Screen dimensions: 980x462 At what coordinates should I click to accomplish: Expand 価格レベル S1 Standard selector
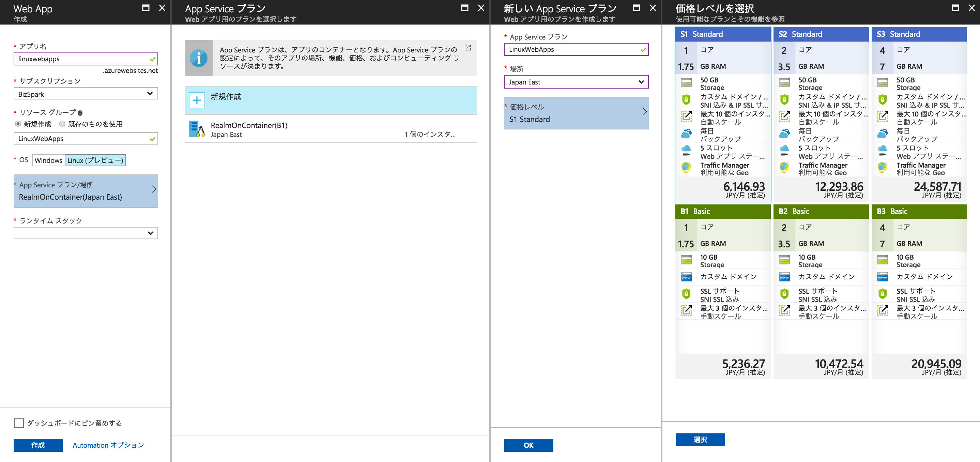[x=576, y=113]
